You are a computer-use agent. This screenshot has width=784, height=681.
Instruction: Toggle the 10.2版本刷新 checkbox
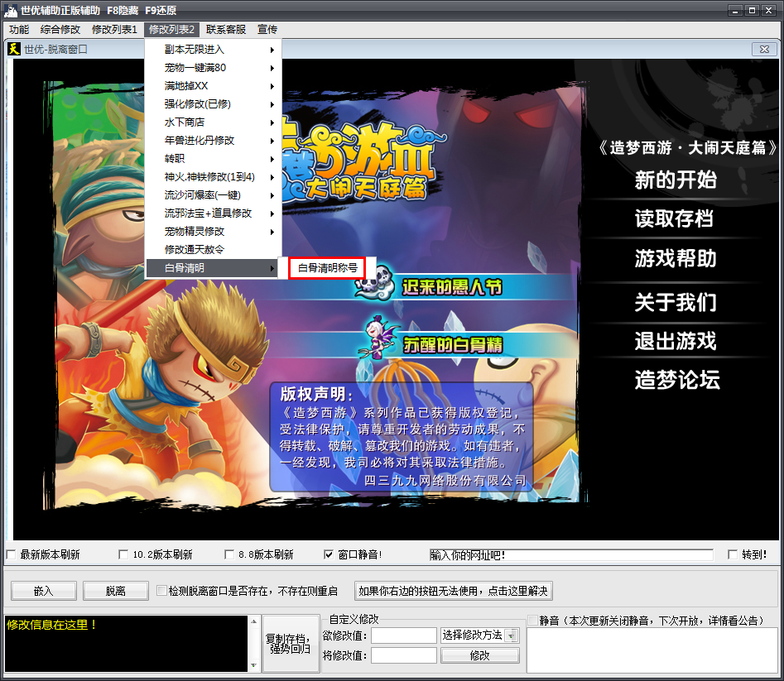click(123, 554)
